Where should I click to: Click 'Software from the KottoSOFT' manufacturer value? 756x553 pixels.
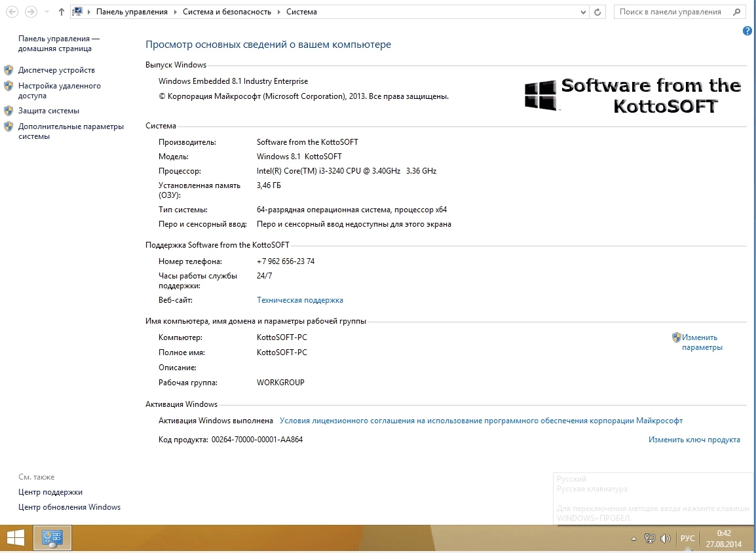pyautogui.click(x=308, y=142)
